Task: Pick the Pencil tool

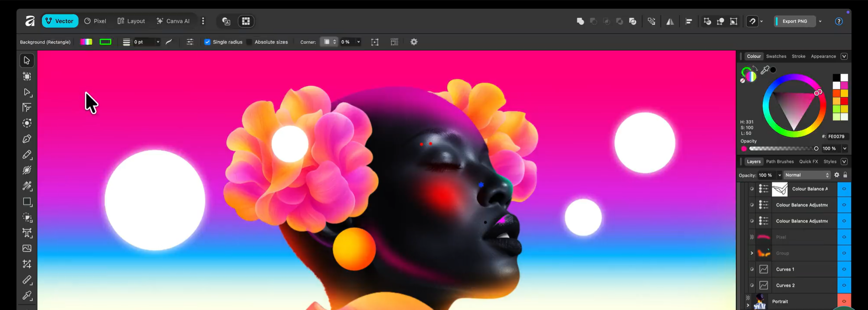Action: [x=27, y=155]
